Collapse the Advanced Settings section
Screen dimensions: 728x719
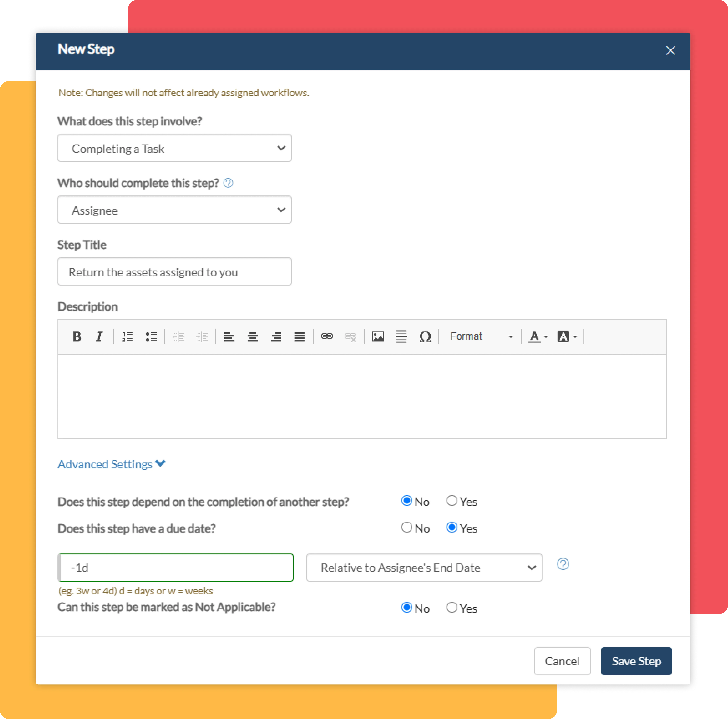tap(111, 464)
